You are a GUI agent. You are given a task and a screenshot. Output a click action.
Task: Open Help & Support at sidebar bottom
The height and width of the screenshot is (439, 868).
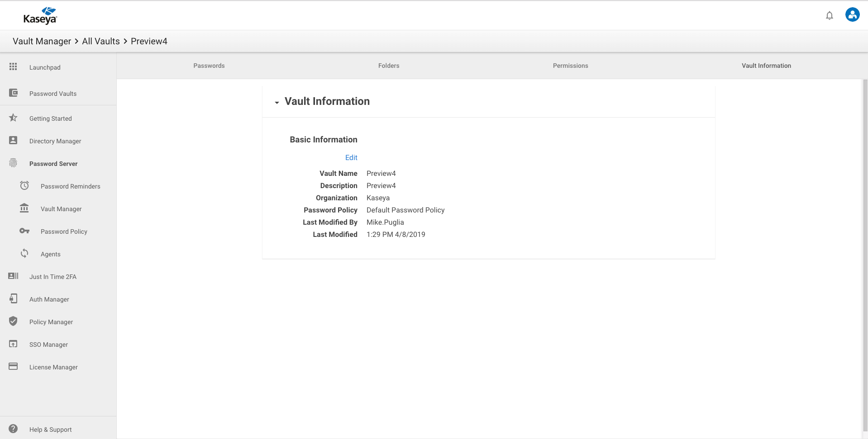click(x=51, y=430)
